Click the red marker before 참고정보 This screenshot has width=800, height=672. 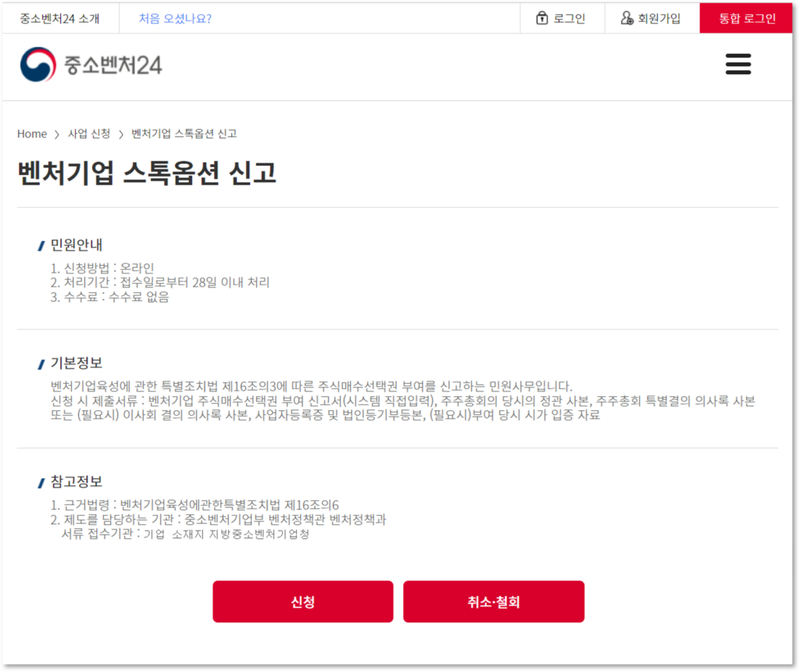[41, 481]
